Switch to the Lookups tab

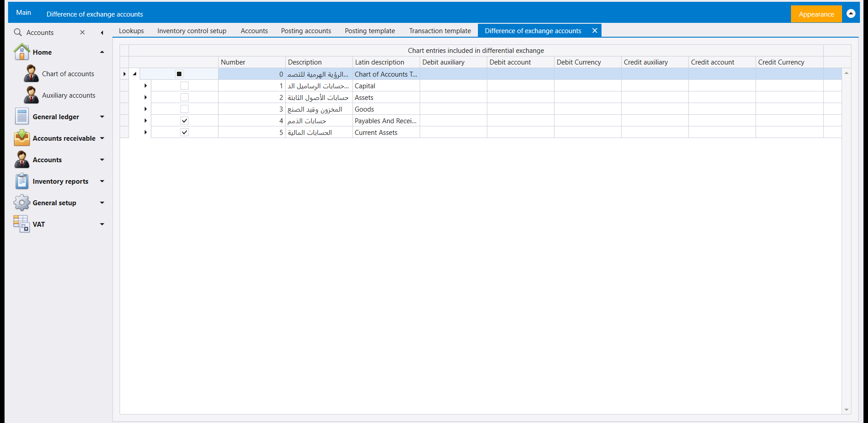131,30
